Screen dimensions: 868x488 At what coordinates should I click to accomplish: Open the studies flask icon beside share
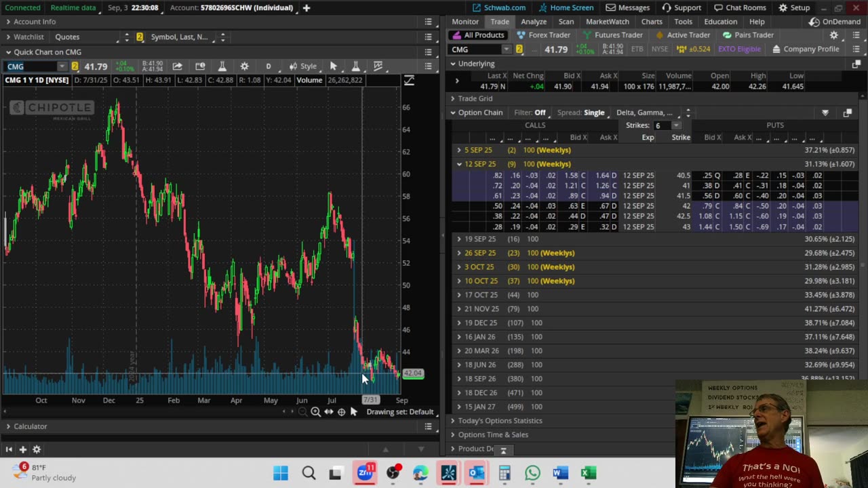222,66
